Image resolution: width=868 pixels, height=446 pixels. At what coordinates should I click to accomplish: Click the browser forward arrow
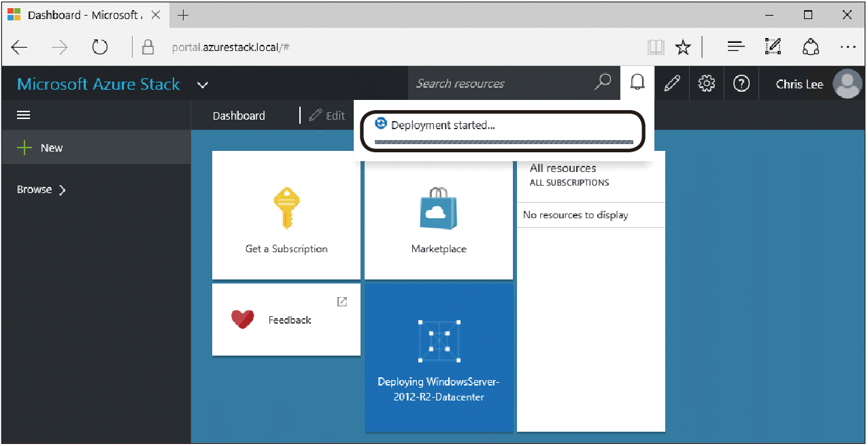(60, 47)
